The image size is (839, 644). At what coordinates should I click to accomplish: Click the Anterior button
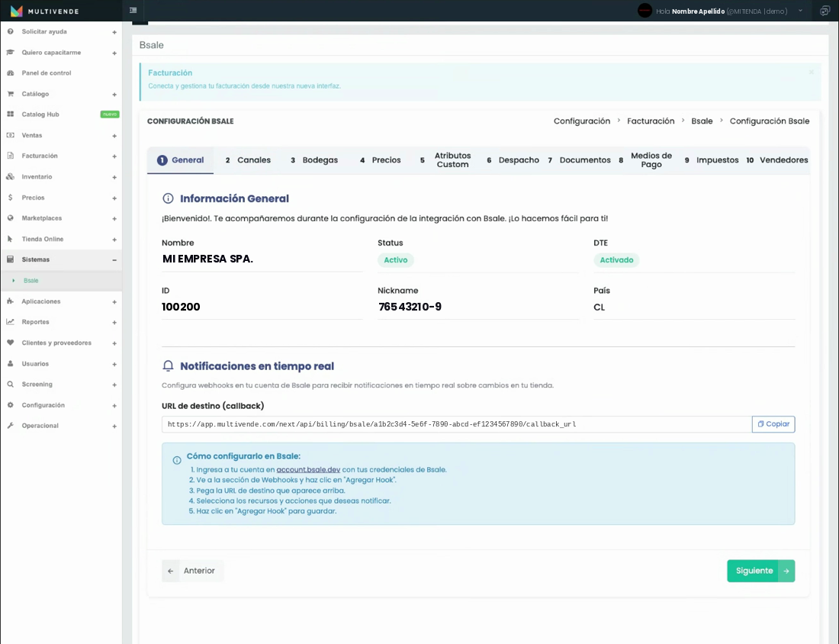click(193, 571)
